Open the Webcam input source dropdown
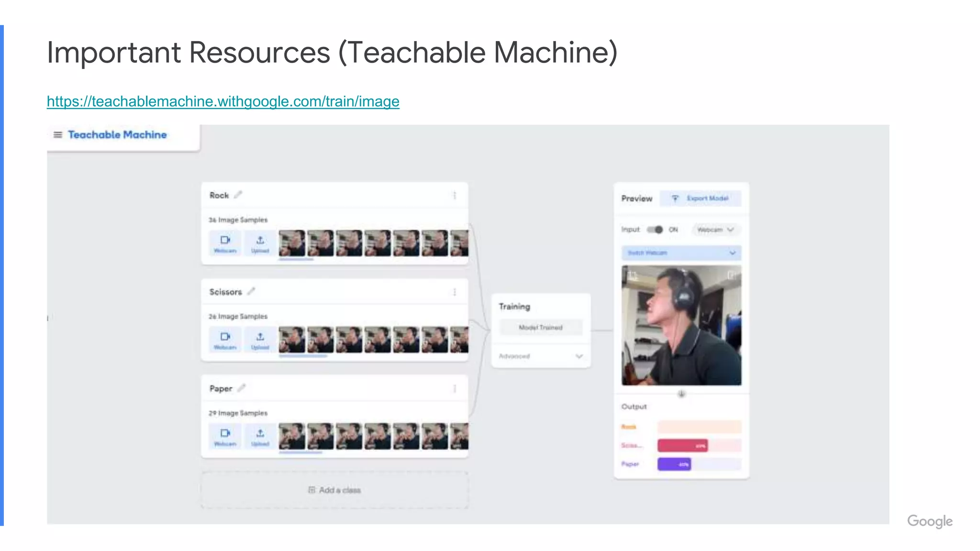Image resolution: width=980 pixels, height=551 pixels. tap(715, 230)
